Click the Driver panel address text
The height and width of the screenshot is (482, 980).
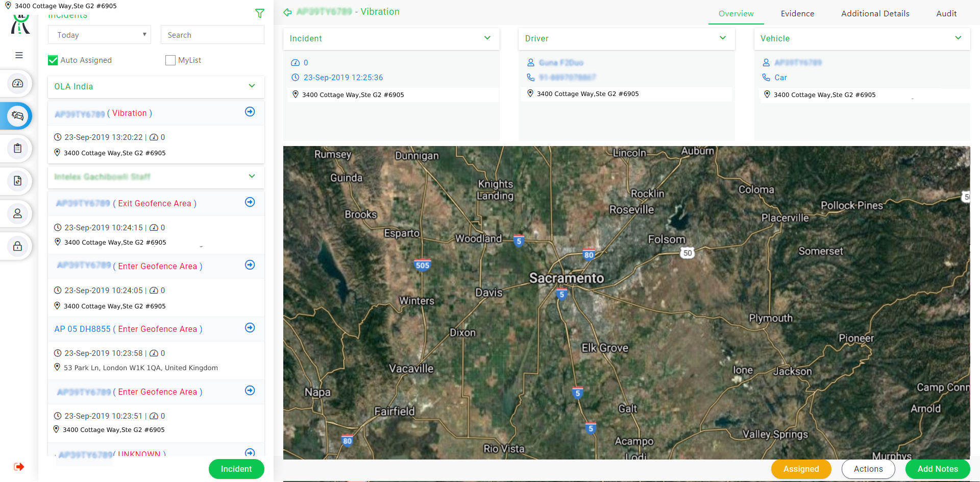point(587,93)
